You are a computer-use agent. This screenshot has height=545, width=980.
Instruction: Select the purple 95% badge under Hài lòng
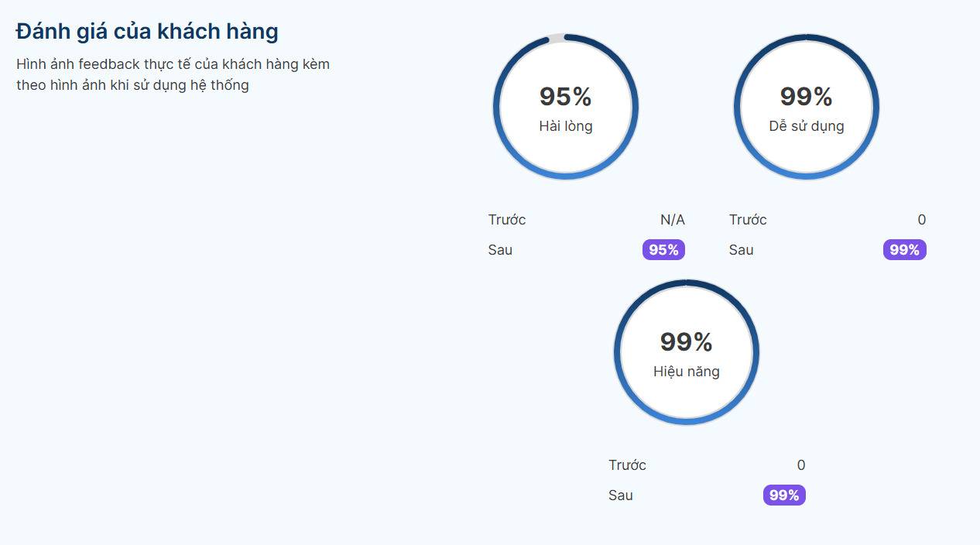coord(663,250)
